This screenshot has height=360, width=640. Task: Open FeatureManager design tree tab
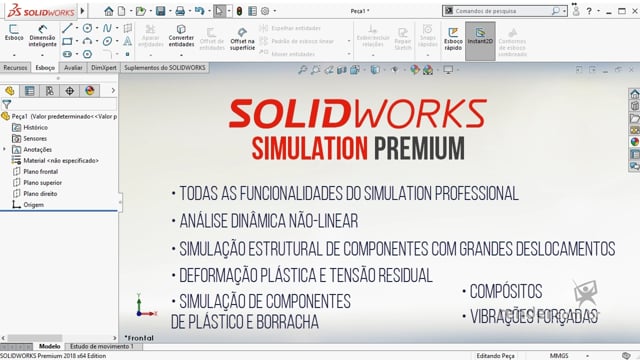click(10, 91)
